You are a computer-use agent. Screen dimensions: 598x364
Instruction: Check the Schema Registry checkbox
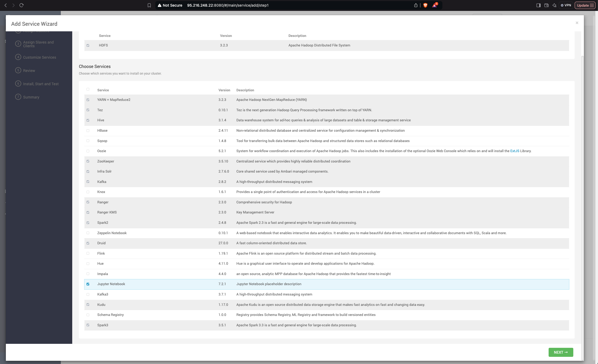88,315
